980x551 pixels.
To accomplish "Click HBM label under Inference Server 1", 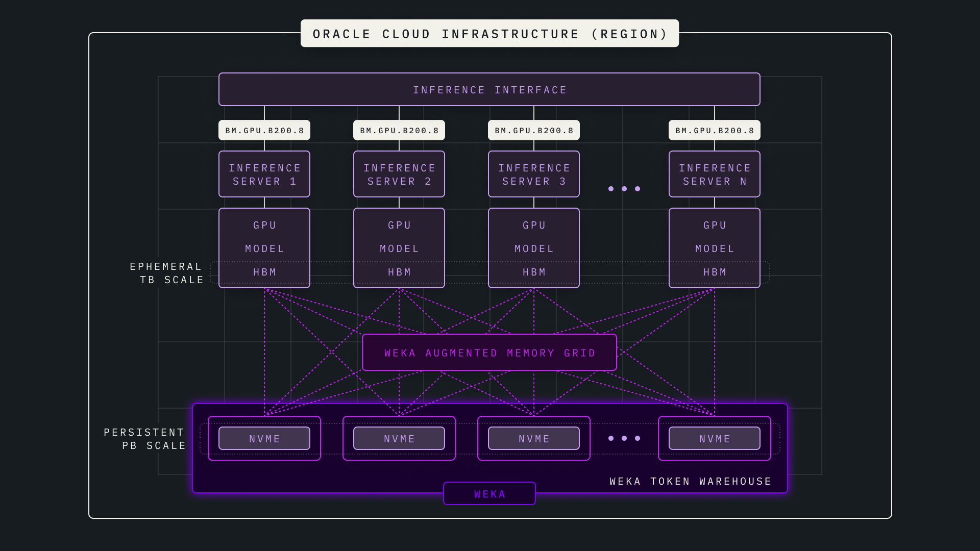I will click(264, 272).
